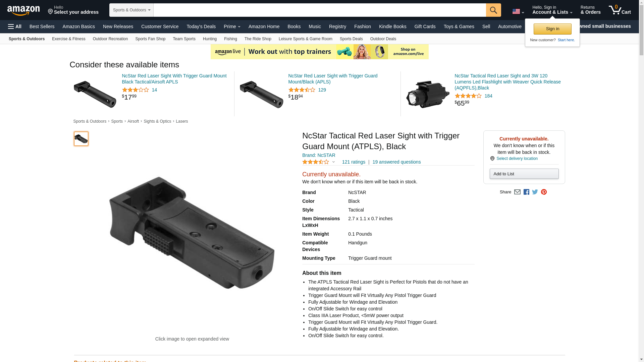Go to Today's Deals
The height and width of the screenshot is (362, 644).
pyautogui.click(x=201, y=26)
